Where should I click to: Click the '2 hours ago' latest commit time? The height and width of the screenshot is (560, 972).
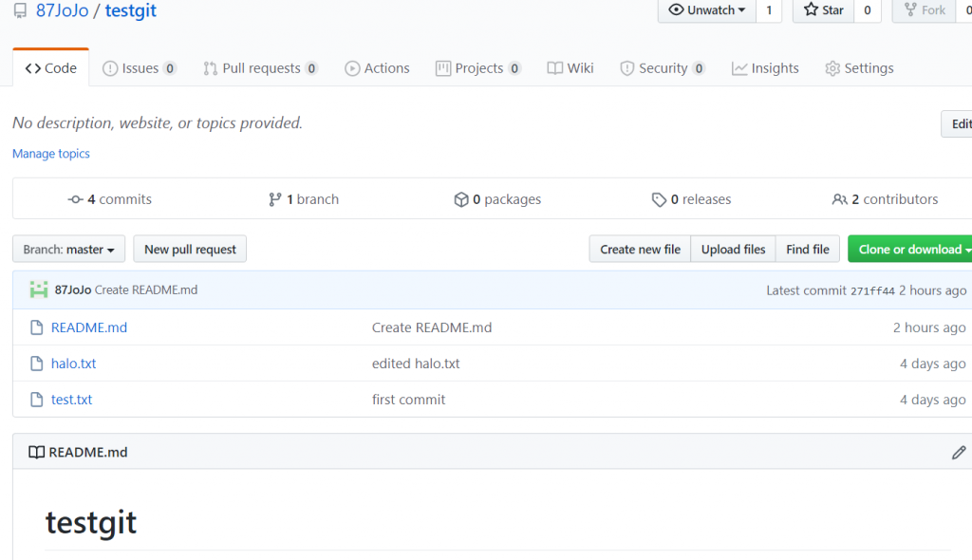932,290
